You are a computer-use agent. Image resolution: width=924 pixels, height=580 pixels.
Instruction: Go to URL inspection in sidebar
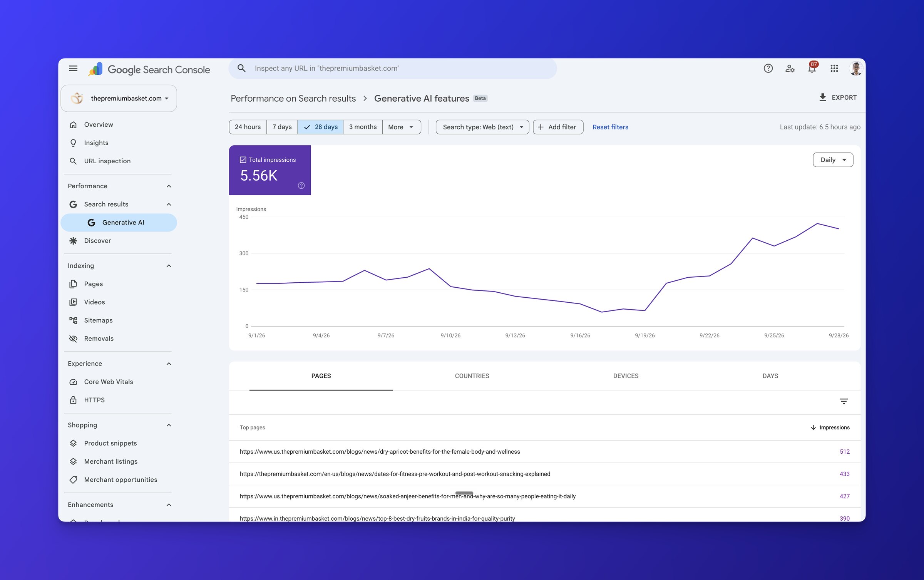(119, 161)
